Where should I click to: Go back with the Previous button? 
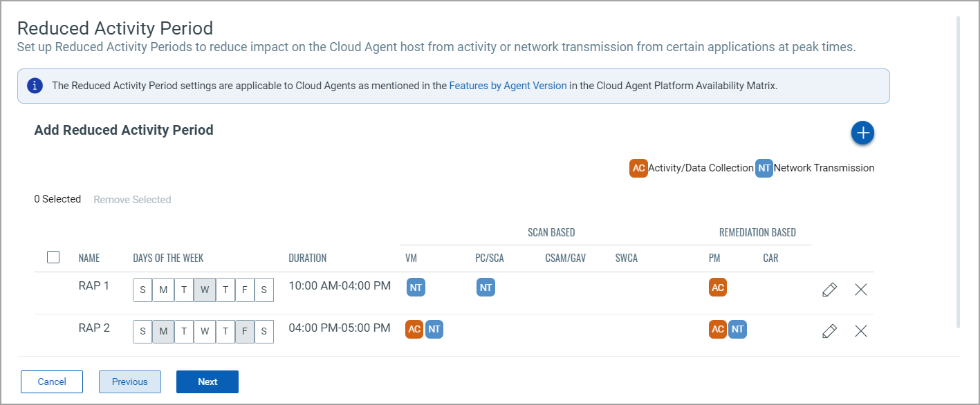130,382
